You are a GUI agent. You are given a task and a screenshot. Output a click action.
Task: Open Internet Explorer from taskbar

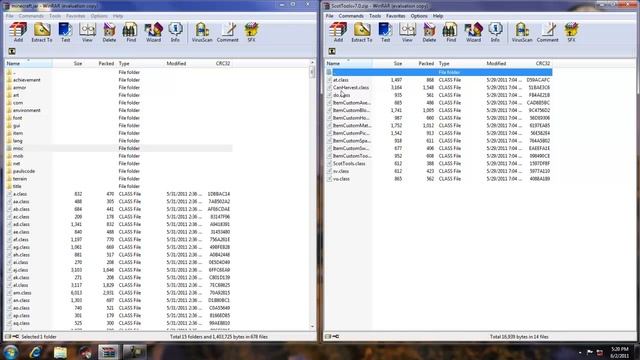tap(36, 352)
